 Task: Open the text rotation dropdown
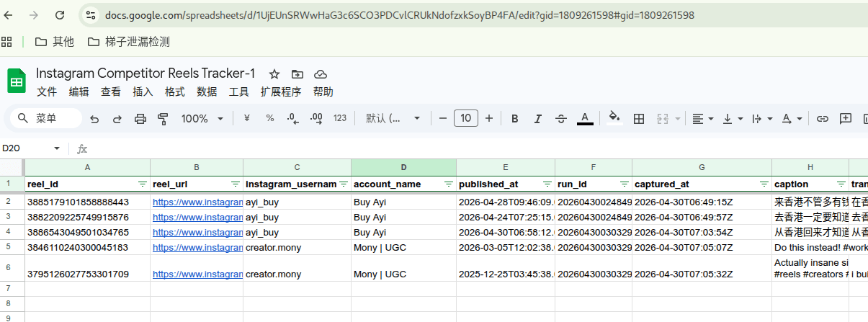792,119
